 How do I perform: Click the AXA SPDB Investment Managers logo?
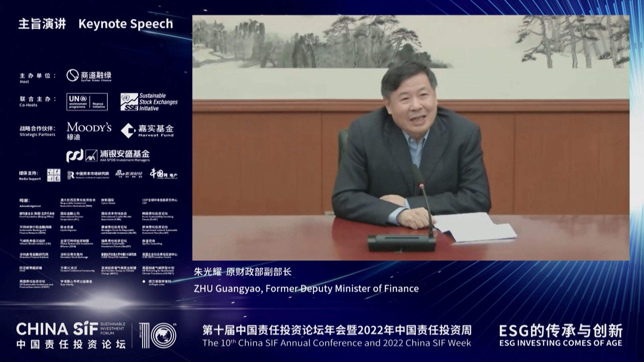point(108,156)
